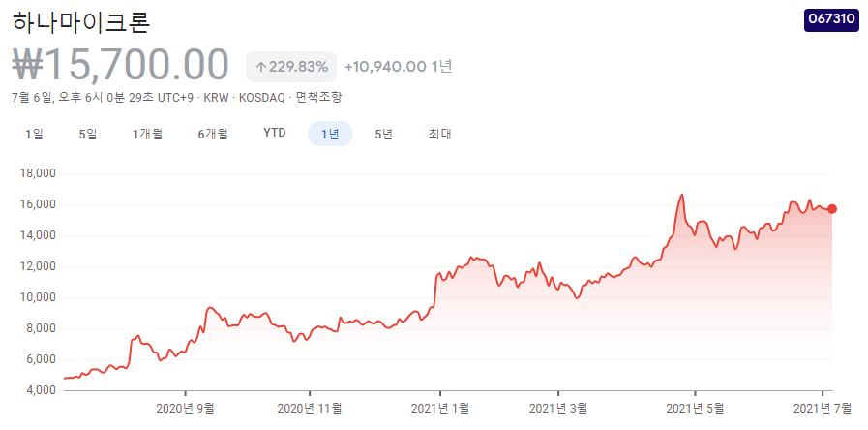
Task: Click the 067310 ticker badge
Action: tap(831, 18)
